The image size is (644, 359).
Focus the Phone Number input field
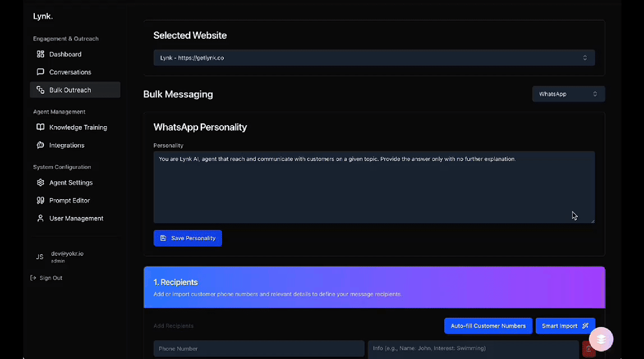pyautogui.click(x=259, y=348)
